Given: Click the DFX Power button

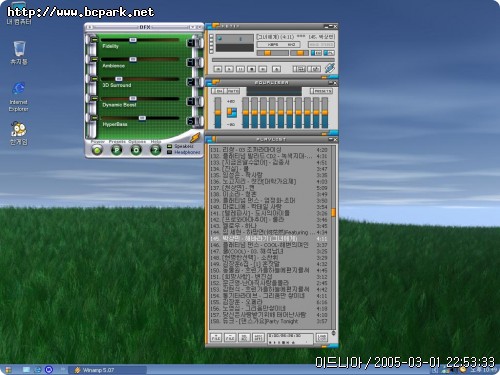Looking at the screenshot, I should 97,150.
